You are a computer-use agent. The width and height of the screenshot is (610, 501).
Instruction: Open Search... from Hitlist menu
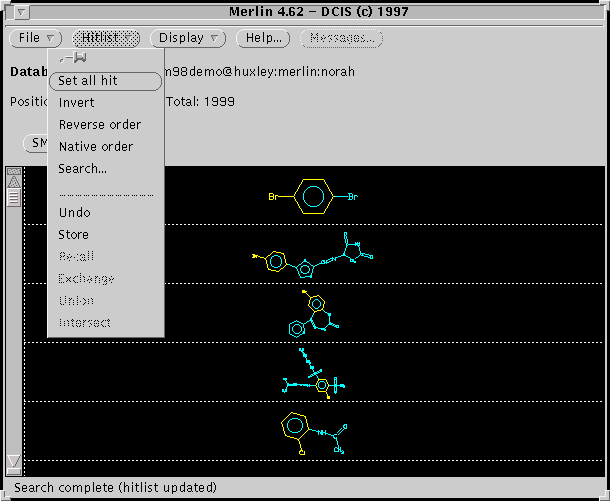pos(83,169)
